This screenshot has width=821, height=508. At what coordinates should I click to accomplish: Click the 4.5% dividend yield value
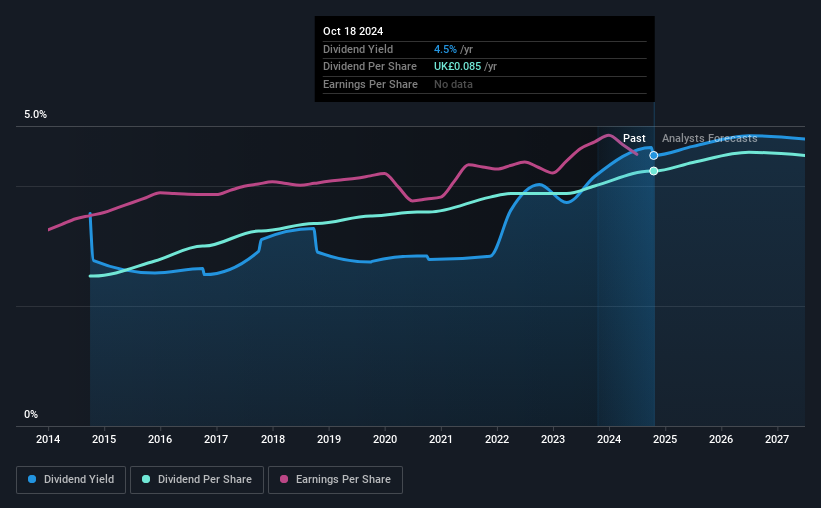pos(445,49)
